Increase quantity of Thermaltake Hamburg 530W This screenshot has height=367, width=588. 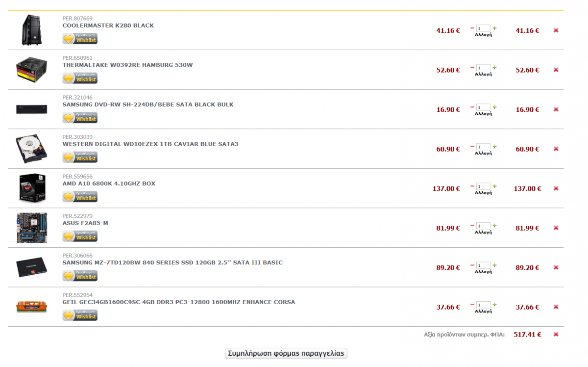494,67
